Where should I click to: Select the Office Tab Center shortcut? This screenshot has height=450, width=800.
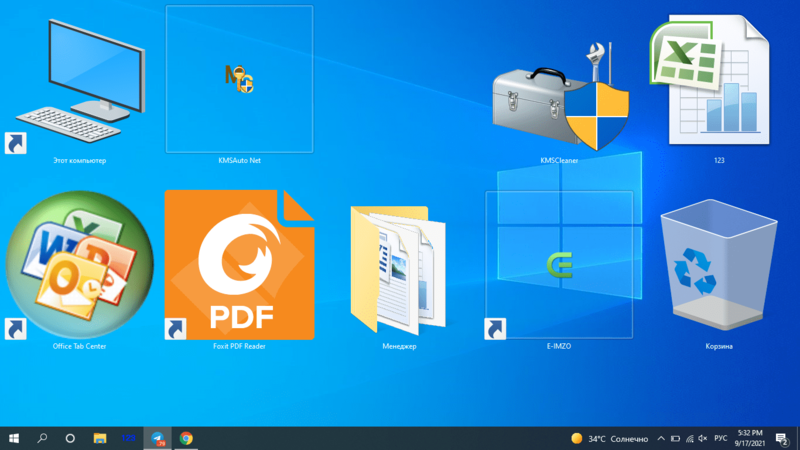(80, 265)
